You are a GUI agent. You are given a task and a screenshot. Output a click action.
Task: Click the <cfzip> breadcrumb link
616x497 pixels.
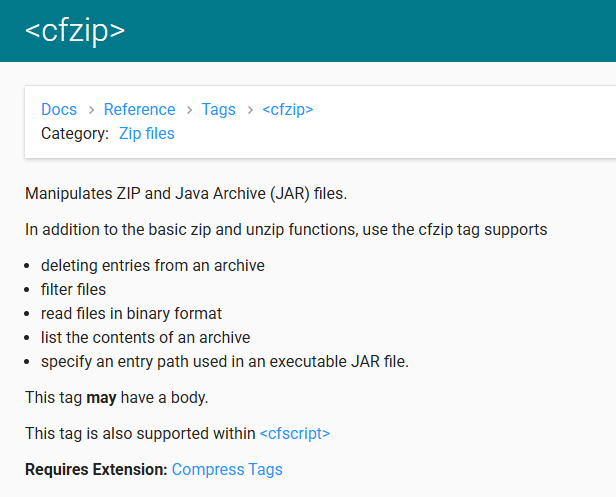[x=288, y=110]
